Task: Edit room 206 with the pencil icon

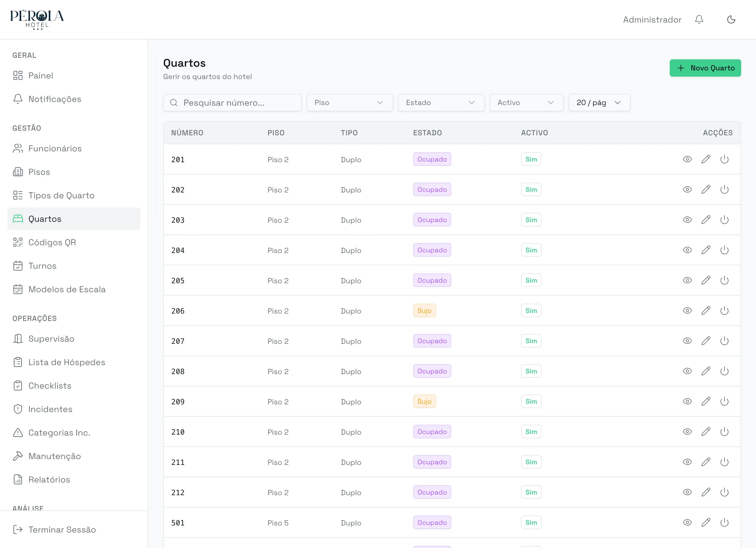Action: tap(706, 311)
